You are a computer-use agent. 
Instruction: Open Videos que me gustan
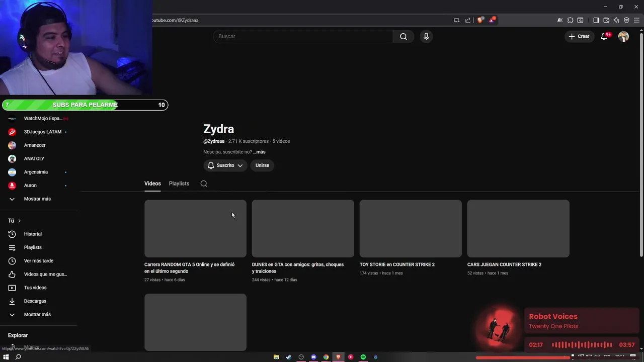39,275
